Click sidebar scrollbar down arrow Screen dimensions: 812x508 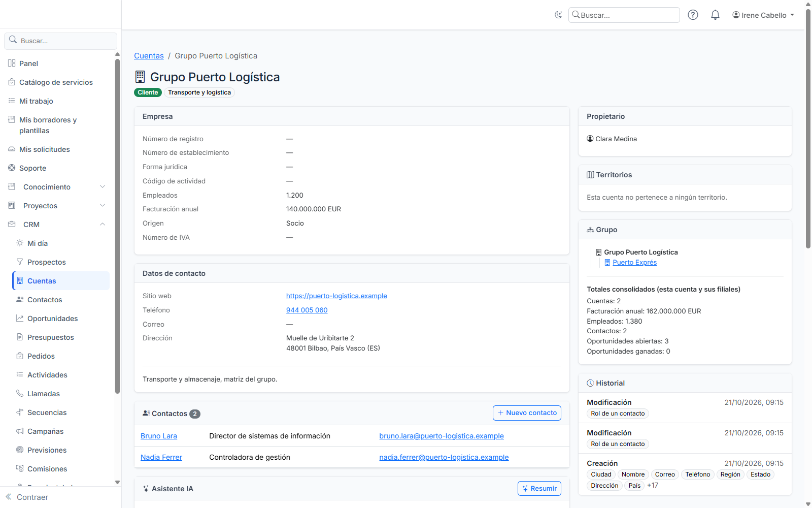[x=118, y=483]
